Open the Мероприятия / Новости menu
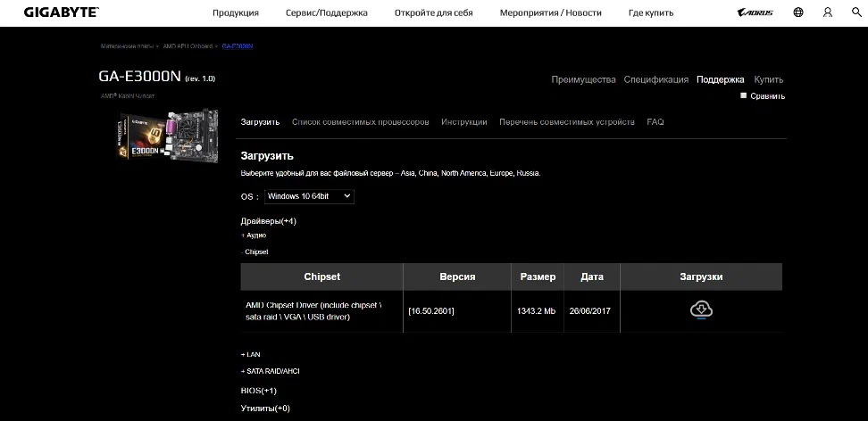 pyautogui.click(x=550, y=12)
